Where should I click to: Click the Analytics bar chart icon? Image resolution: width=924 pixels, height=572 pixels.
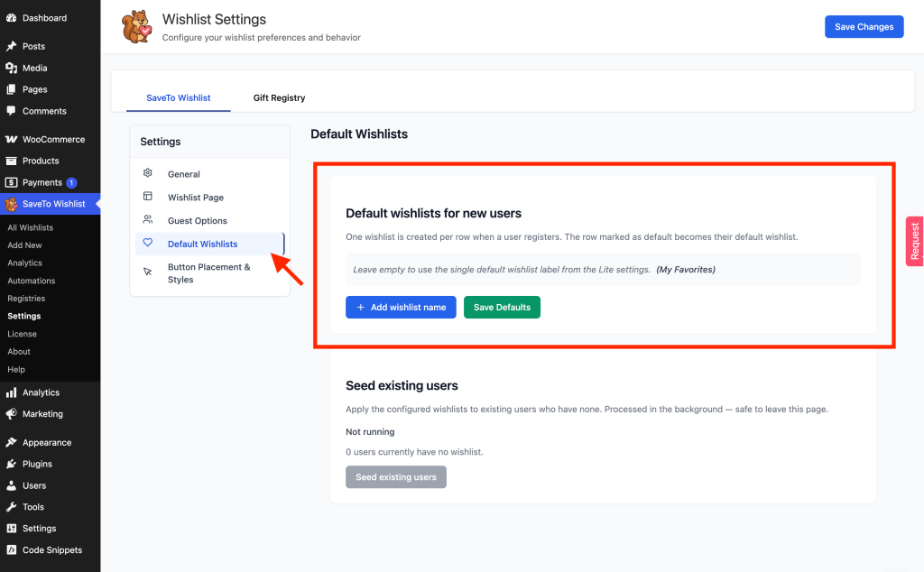(x=11, y=392)
